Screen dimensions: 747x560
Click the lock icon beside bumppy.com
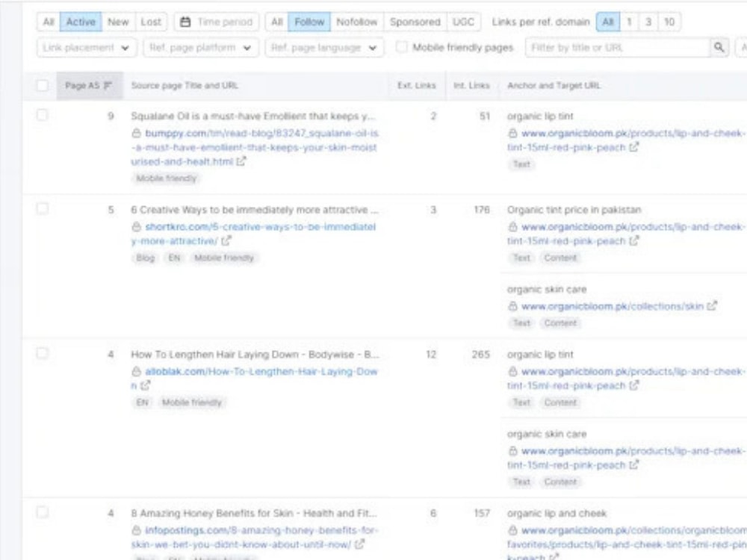pyautogui.click(x=136, y=133)
